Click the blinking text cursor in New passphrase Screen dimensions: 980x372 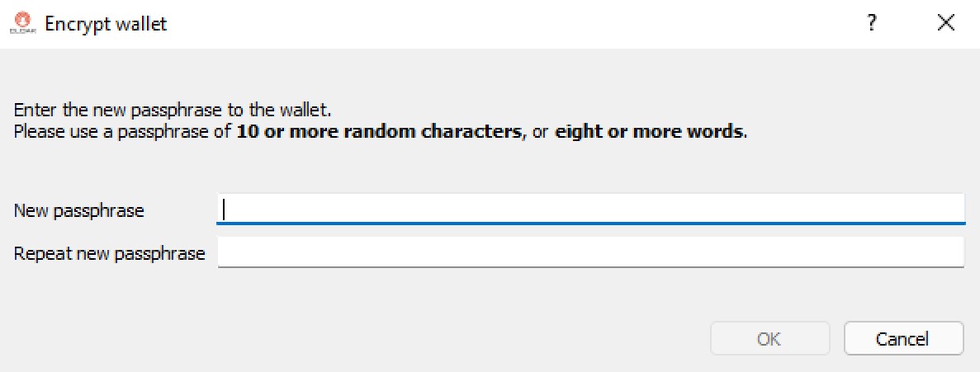[x=225, y=210]
